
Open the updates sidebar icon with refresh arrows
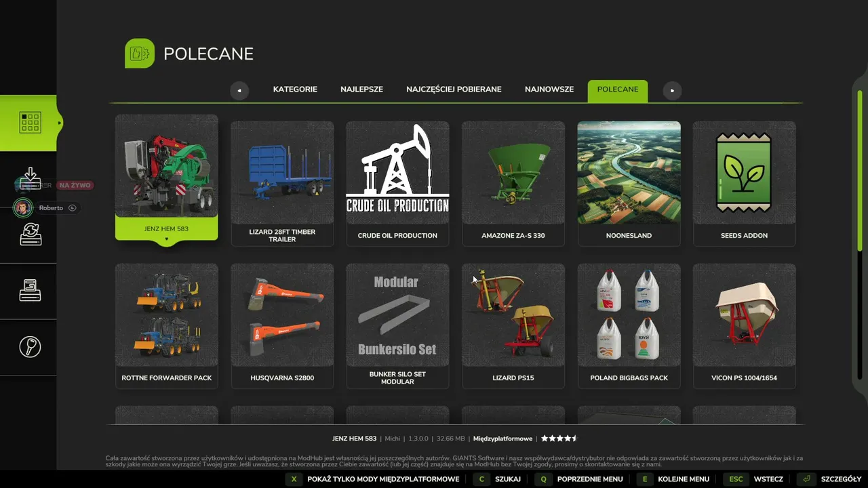pos(31,234)
